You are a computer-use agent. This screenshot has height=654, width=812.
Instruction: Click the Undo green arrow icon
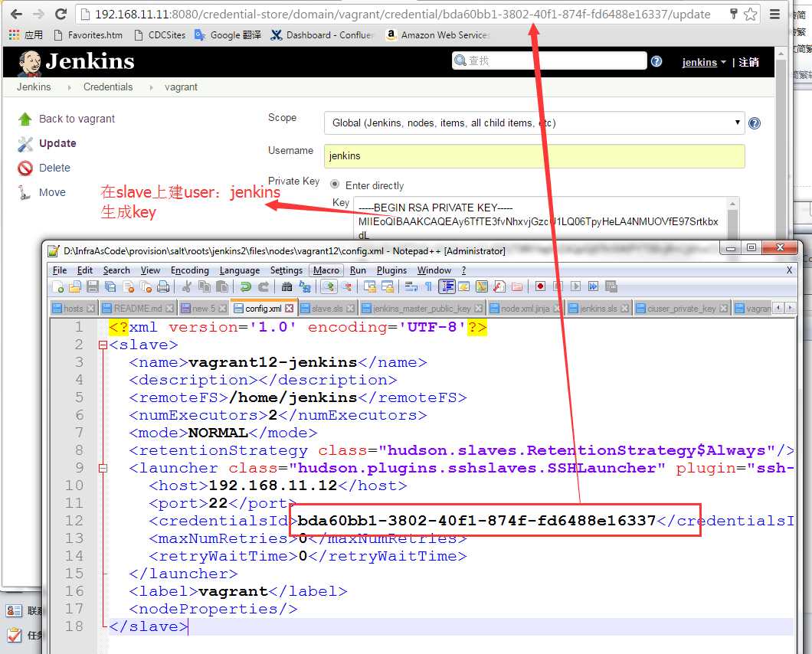245,287
